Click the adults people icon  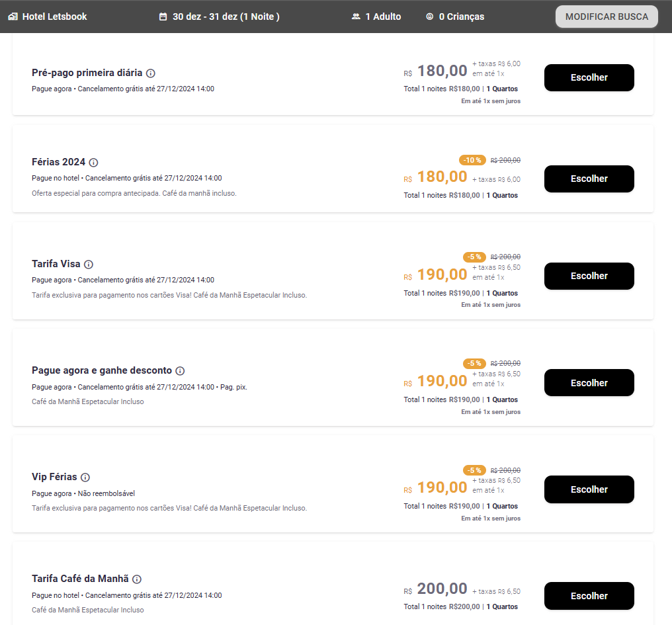pos(356,17)
